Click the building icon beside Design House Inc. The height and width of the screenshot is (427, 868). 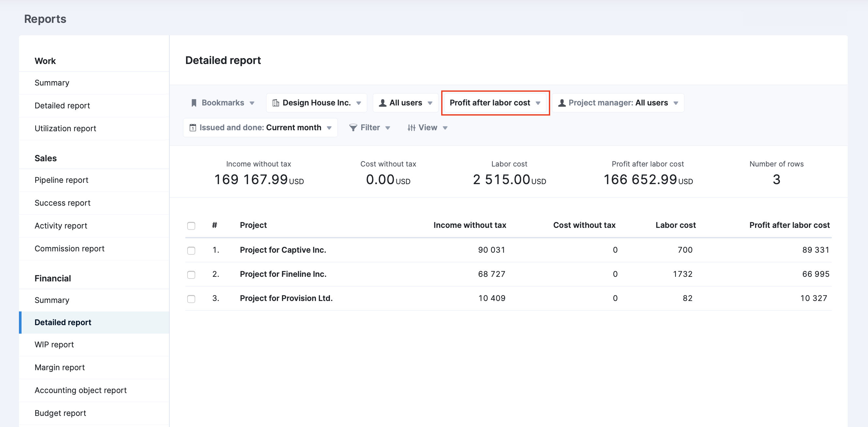(x=276, y=103)
